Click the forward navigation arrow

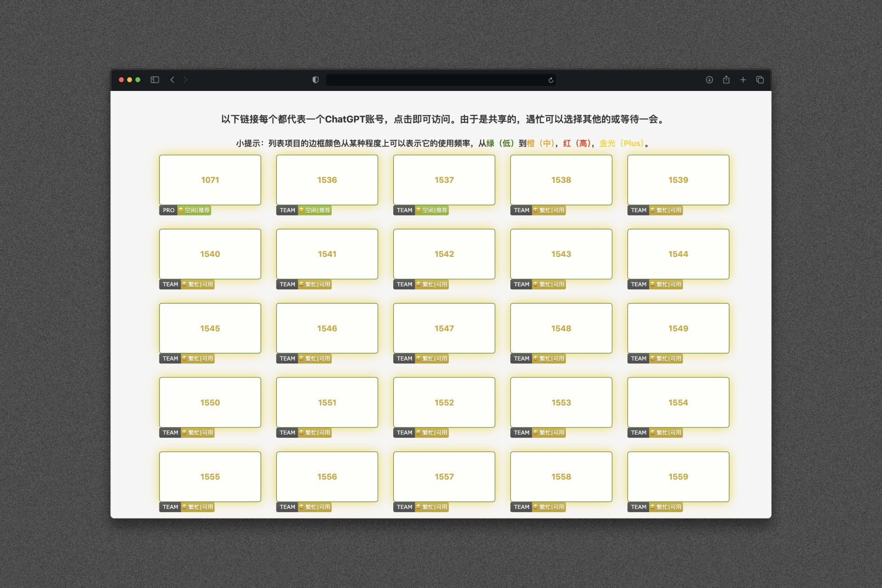(x=186, y=79)
